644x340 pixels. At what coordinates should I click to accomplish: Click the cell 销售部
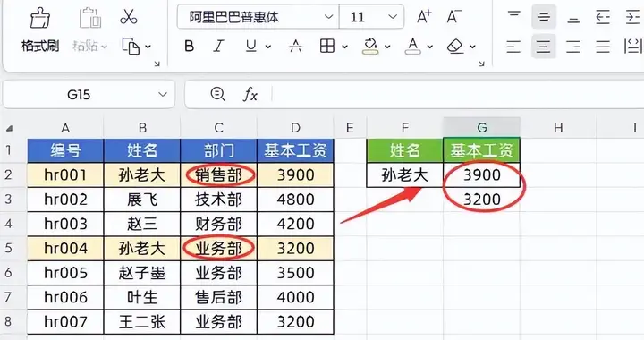218,175
